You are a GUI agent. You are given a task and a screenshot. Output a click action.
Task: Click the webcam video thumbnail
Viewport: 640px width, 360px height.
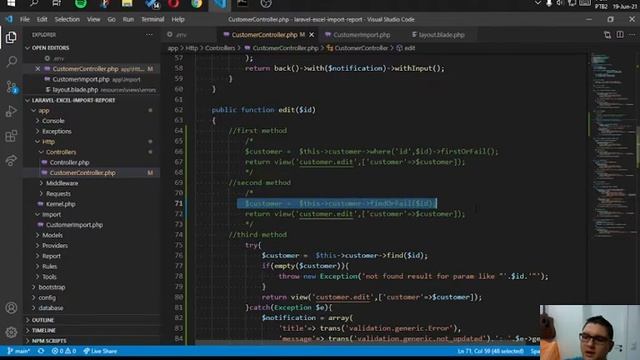click(590, 332)
